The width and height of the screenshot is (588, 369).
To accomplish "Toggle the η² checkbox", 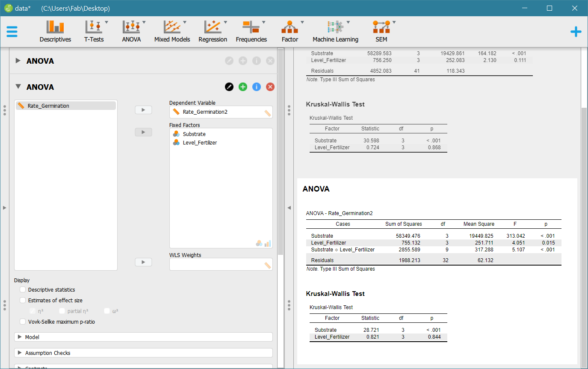I will pyautogui.click(x=32, y=311).
